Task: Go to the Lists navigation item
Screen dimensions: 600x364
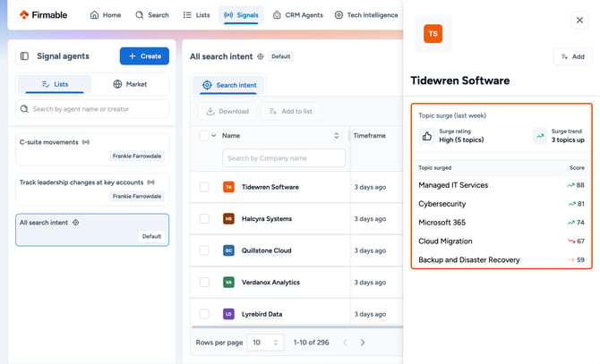Action: coord(197,15)
